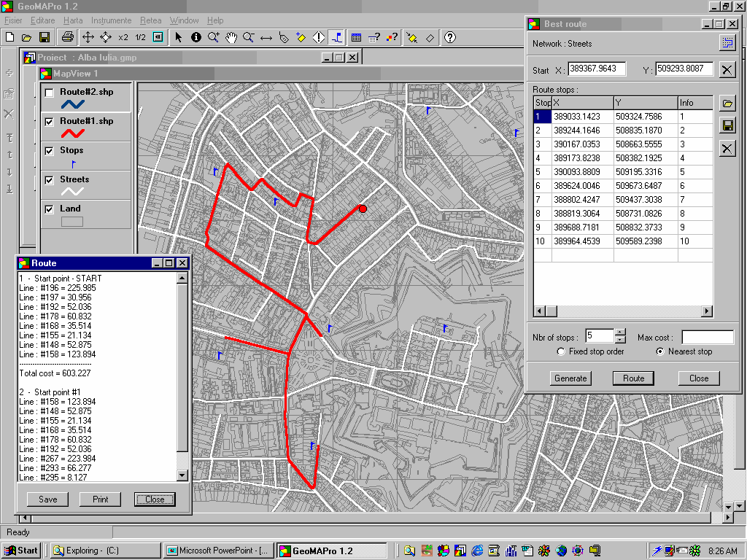The width and height of the screenshot is (747, 560).
Task: Activate the info identify tool
Action: (196, 37)
